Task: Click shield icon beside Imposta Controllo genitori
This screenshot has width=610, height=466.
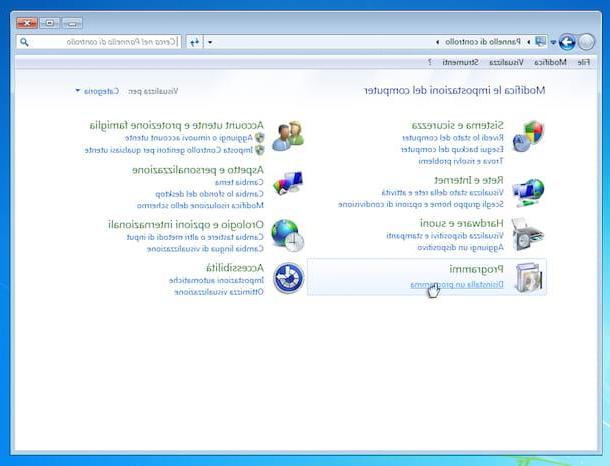Action: point(259,150)
